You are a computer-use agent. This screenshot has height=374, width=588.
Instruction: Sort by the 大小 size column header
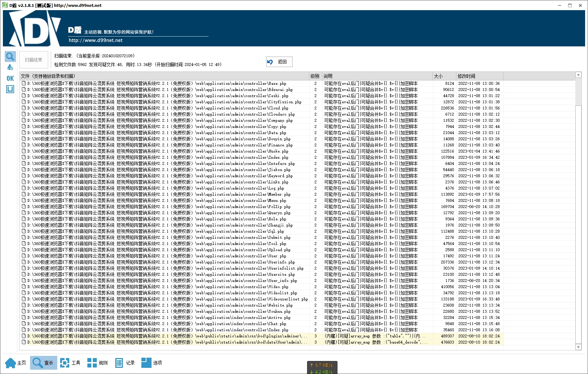coord(444,76)
